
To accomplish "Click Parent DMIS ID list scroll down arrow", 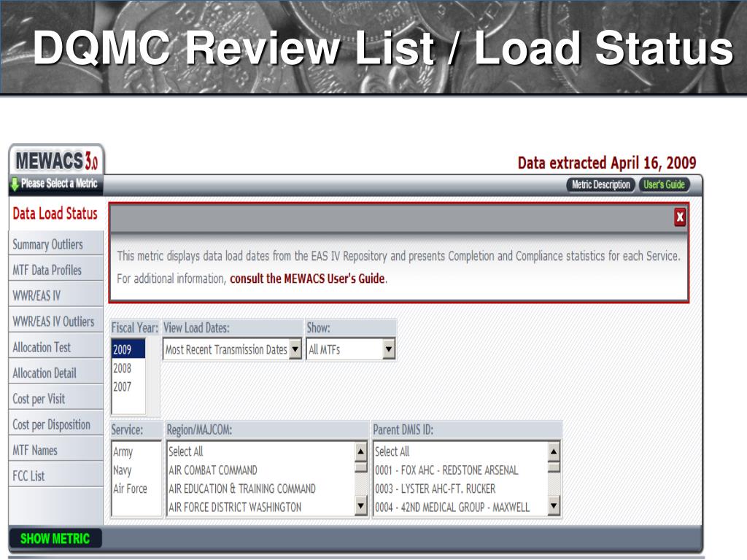I will [x=554, y=506].
